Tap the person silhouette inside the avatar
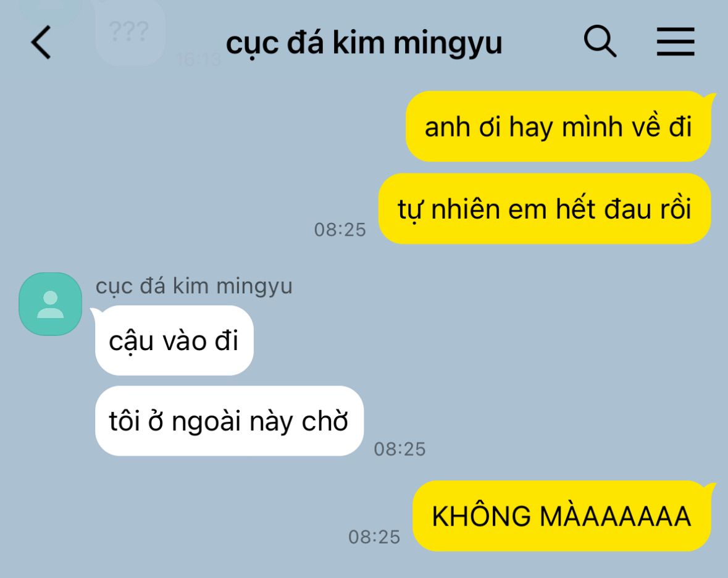The width and height of the screenshot is (728, 578). pos(50,304)
